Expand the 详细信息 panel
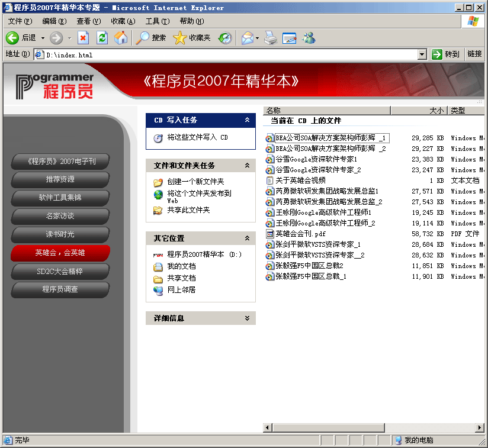488x448 pixels. point(247,318)
